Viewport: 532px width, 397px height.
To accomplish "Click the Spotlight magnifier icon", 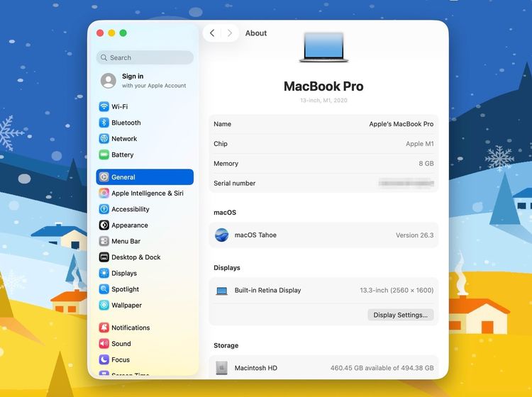I will pyautogui.click(x=104, y=289).
